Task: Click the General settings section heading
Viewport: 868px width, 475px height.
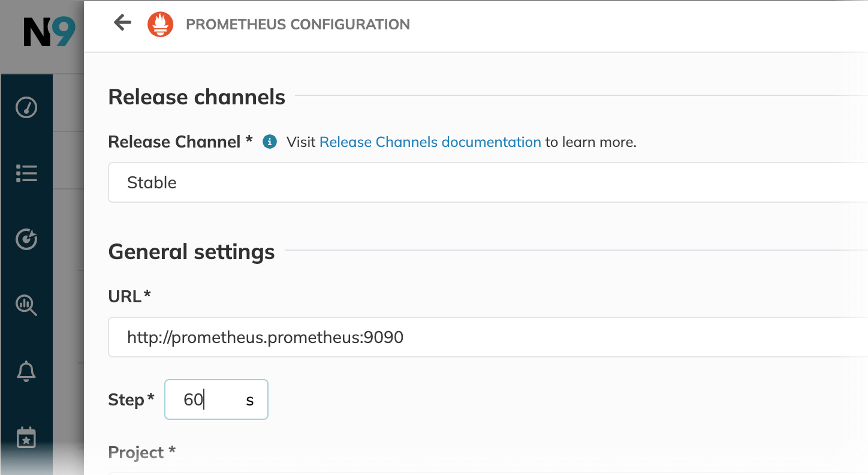Action: point(191,251)
